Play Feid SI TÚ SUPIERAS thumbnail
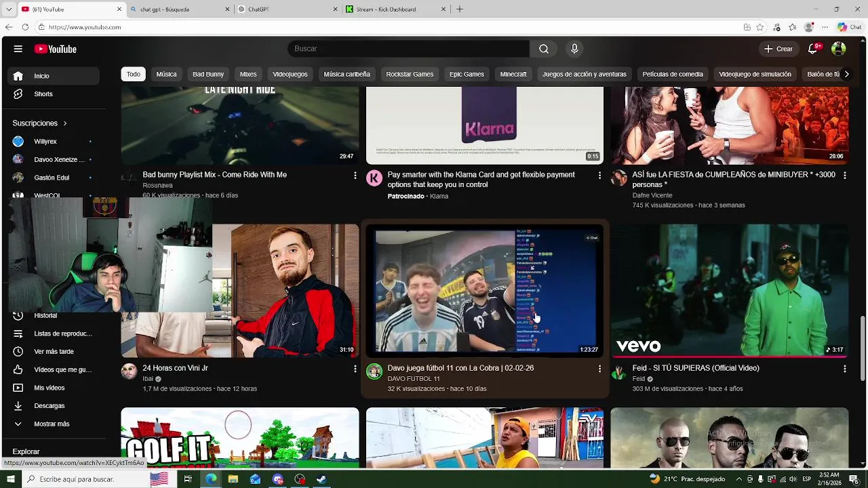This screenshot has width=868, height=488. pyautogui.click(x=730, y=291)
